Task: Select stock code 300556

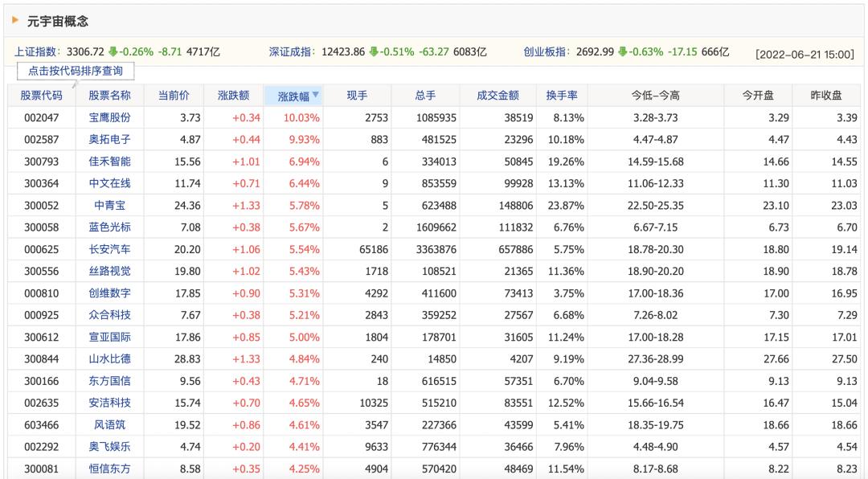Action: 42,272
